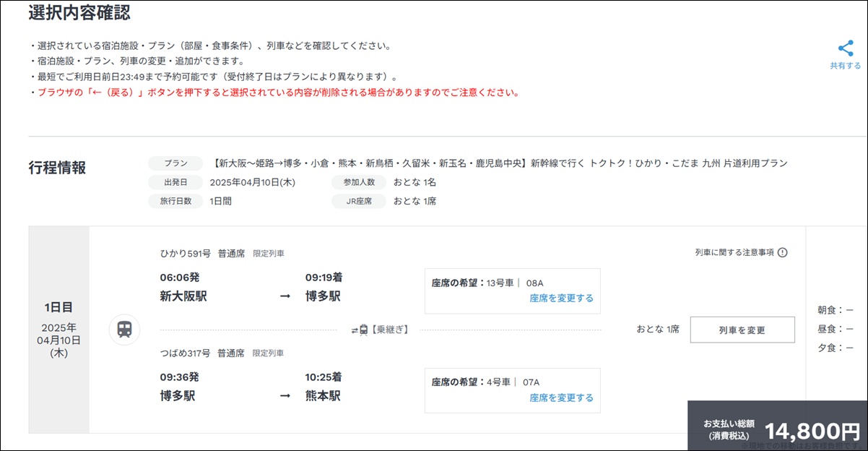This screenshot has height=451, width=868.
Task: Click the 新大阪駅 departure station name
Action: click(x=183, y=296)
